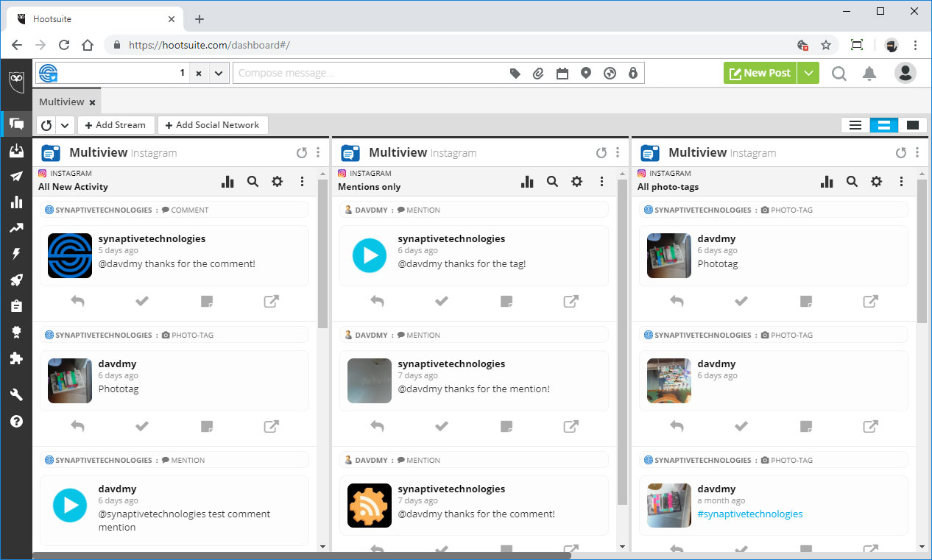
Task: Open lightning bolt sidebar icon
Action: tap(16, 254)
